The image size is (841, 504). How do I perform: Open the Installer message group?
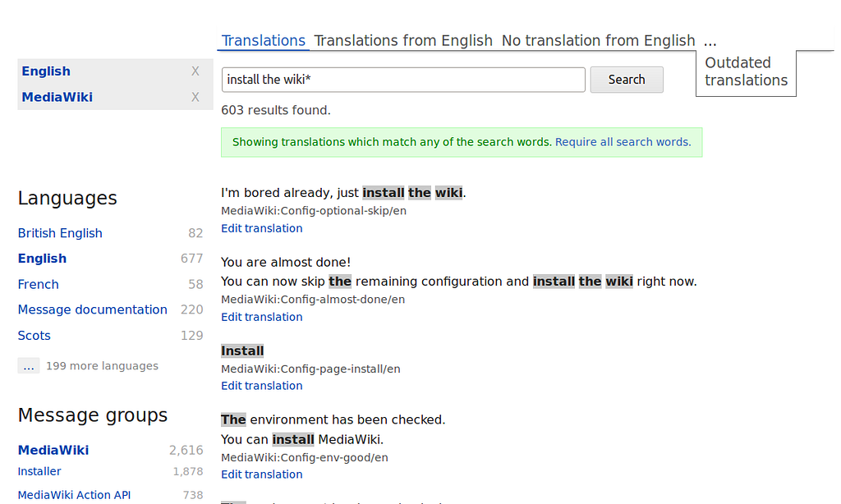click(x=39, y=471)
